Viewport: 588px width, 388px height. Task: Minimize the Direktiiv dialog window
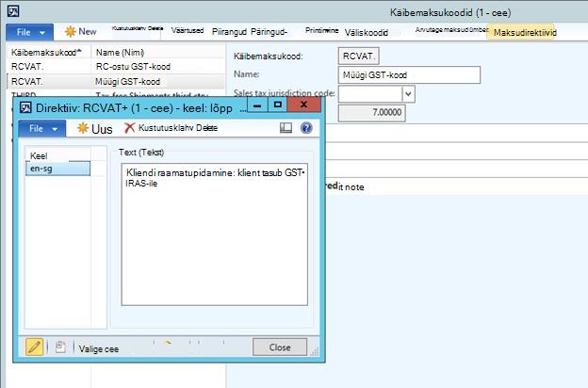[257, 105]
